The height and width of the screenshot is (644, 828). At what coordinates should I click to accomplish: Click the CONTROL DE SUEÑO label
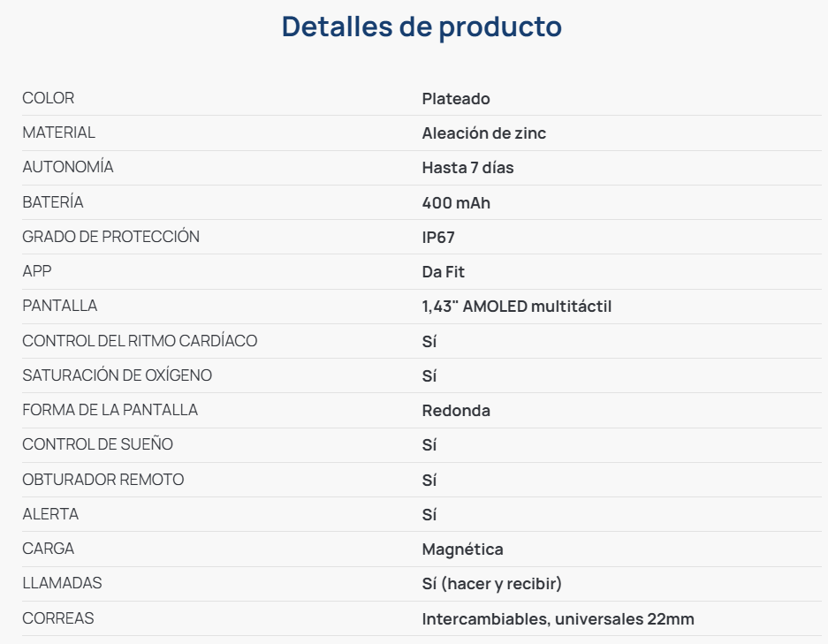[98, 444]
